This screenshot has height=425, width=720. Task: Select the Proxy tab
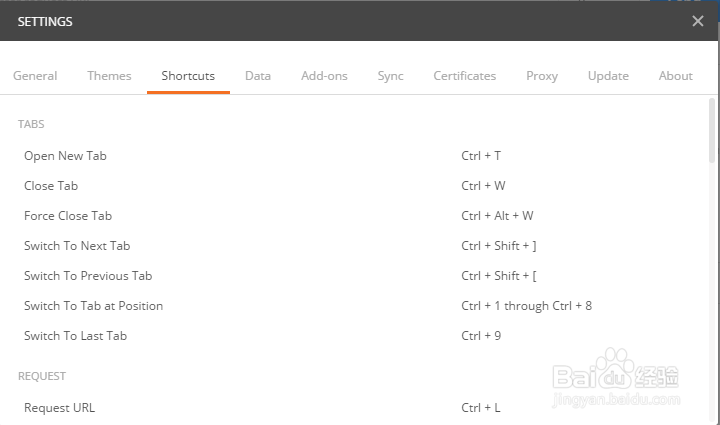tap(542, 76)
